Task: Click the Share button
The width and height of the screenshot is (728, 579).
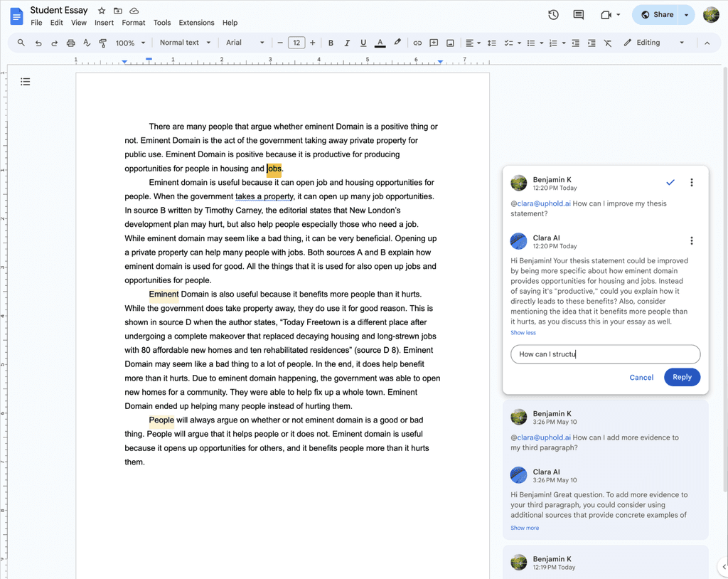Action: pyautogui.click(x=656, y=15)
